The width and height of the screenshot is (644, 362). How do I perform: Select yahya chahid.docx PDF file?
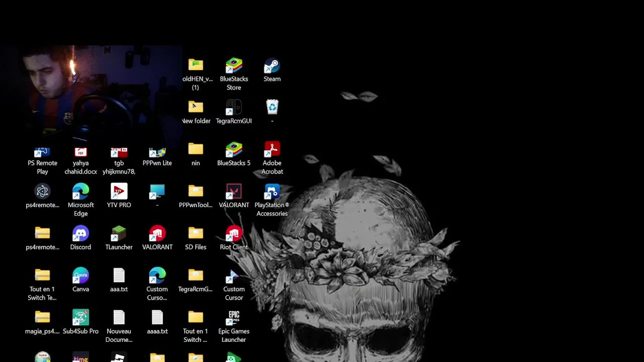80,161
